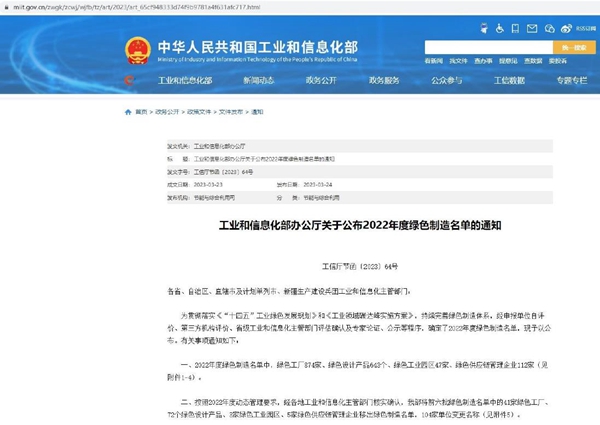Click 政策文件 in the breadcrumb
Viewport: 600px width, 425px height.
(x=199, y=112)
